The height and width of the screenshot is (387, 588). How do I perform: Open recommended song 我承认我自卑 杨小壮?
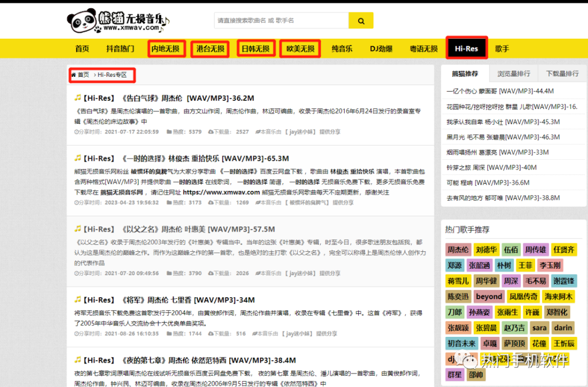tap(503, 122)
